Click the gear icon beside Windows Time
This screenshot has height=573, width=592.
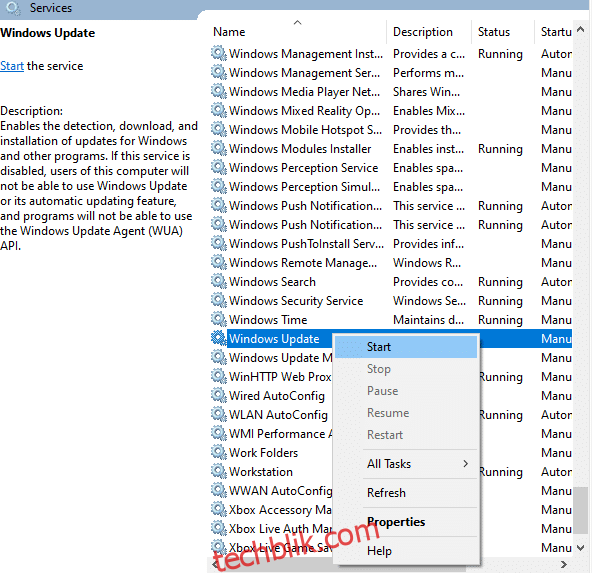pyautogui.click(x=219, y=319)
